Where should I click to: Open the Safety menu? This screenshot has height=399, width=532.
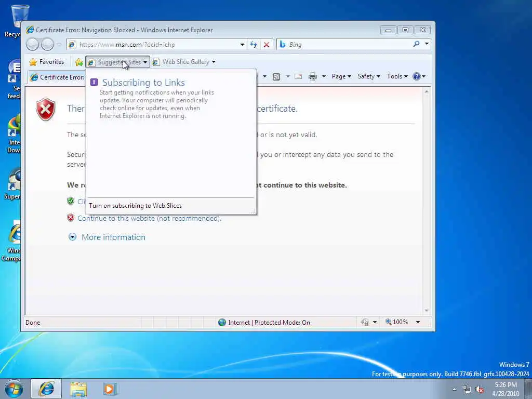click(x=369, y=76)
